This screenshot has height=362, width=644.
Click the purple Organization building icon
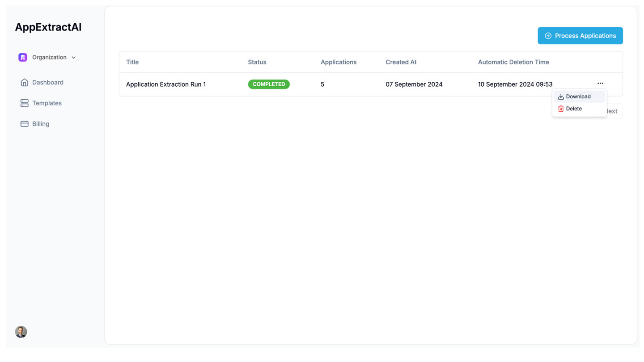pos(23,57)
